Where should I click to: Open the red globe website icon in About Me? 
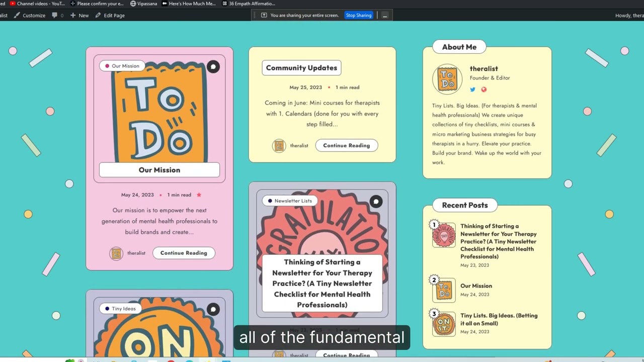coord(484,89)
